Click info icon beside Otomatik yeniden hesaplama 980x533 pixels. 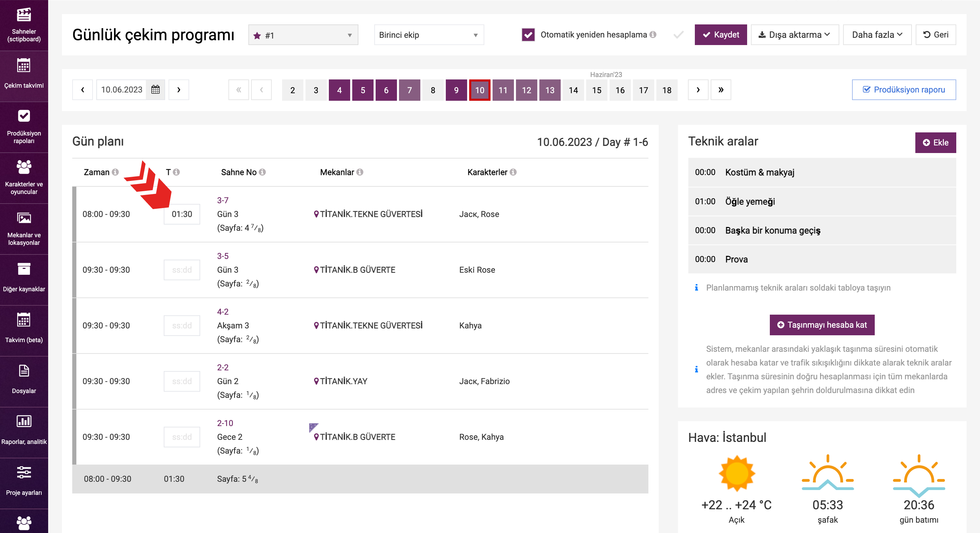pos(653,35)
